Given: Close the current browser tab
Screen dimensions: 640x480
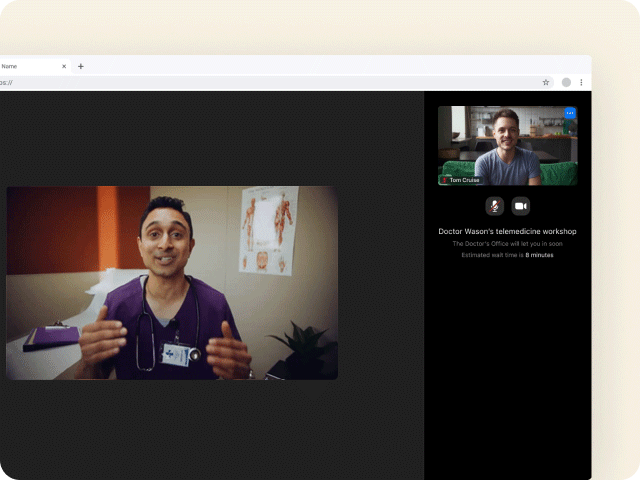Looking at the screenshot, I should tap(64, 66).
